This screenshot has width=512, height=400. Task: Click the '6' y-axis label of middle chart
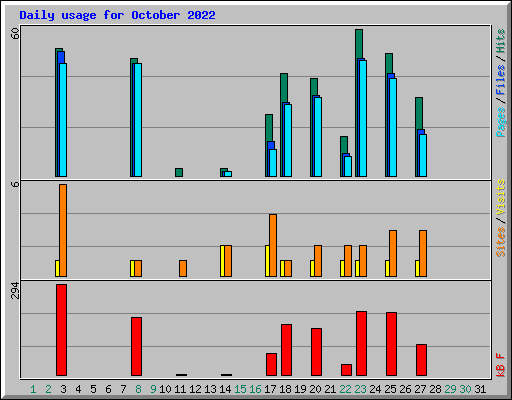[x=15, y=184]
